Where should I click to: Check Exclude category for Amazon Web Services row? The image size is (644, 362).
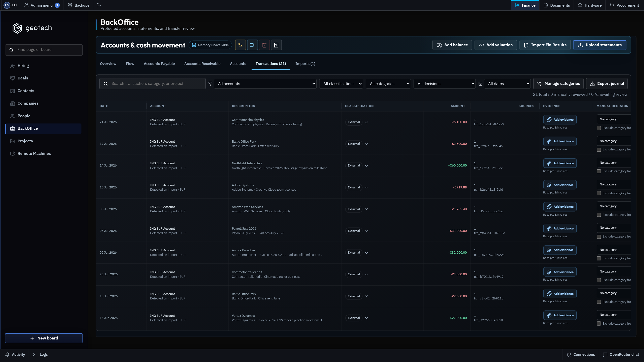pyautogui.click(x=599, y=215)
